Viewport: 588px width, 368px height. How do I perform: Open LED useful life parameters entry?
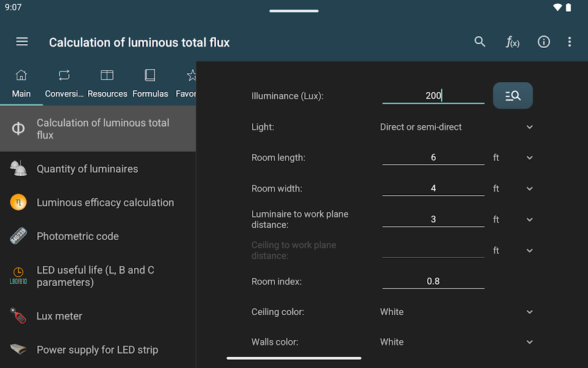coord(98,276)
